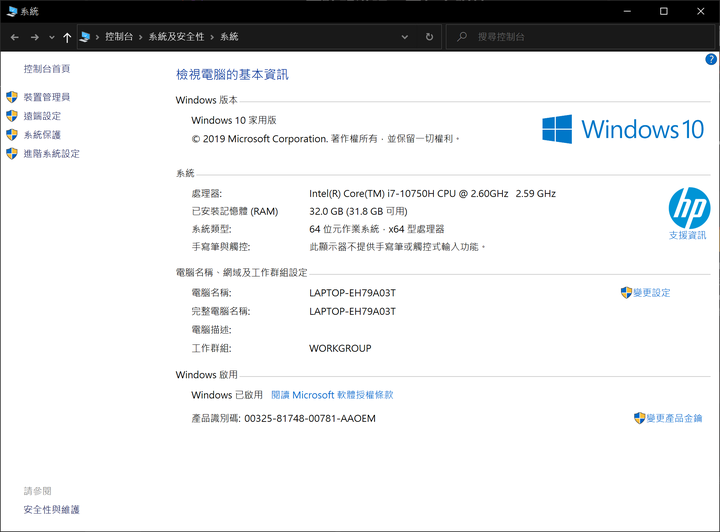
Task: Click shield icon beside 系統保護
Action: point(12,134)
